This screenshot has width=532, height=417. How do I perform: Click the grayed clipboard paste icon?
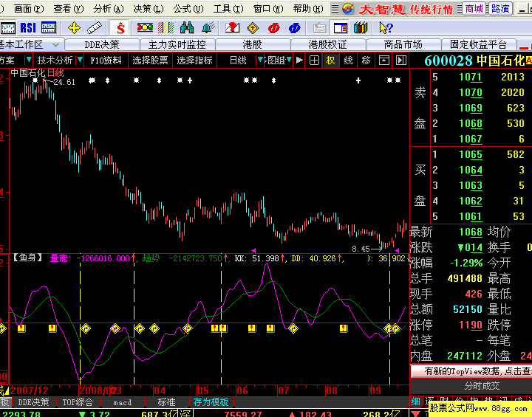point(319,28)
